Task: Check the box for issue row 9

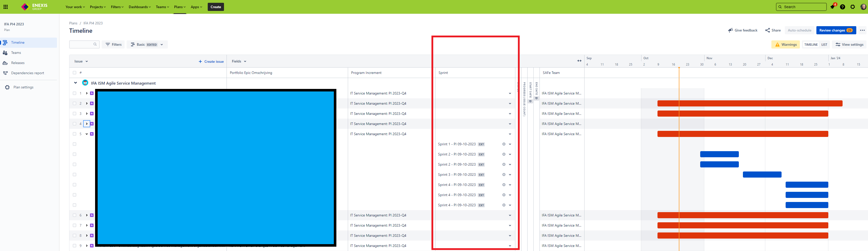Action: tap(74, 246)
